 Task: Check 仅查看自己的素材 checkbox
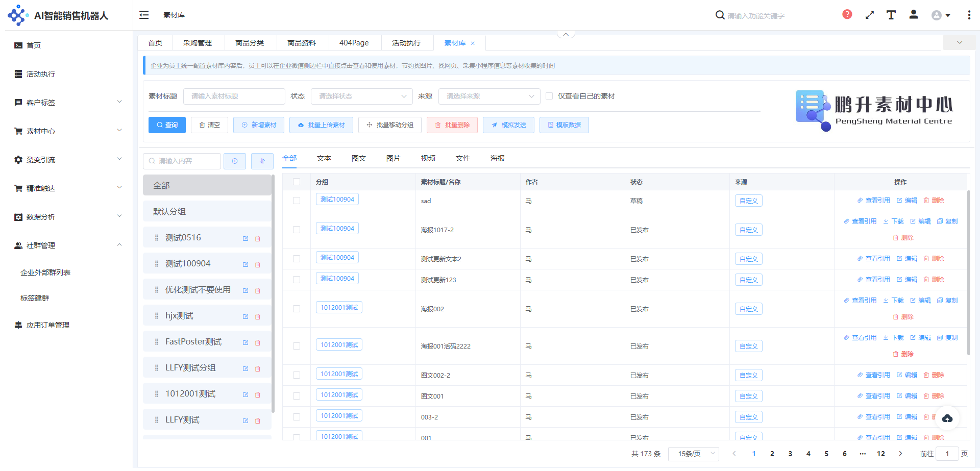(549, 96)
